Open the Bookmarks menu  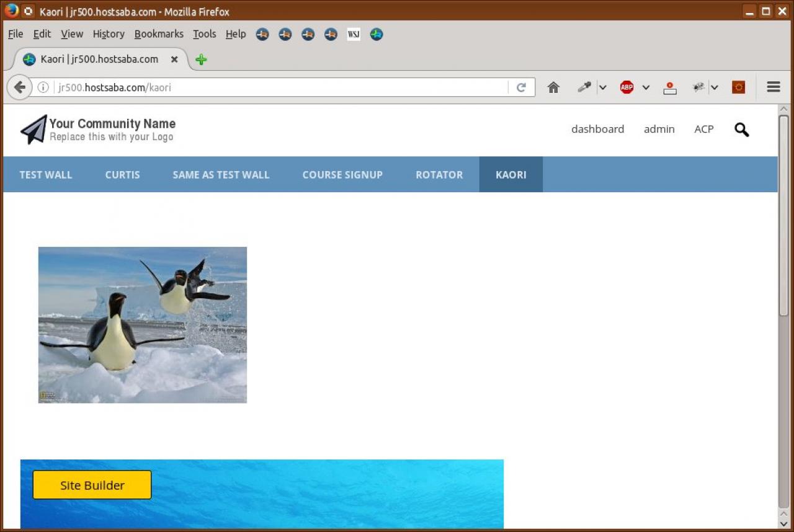point(159,34)
